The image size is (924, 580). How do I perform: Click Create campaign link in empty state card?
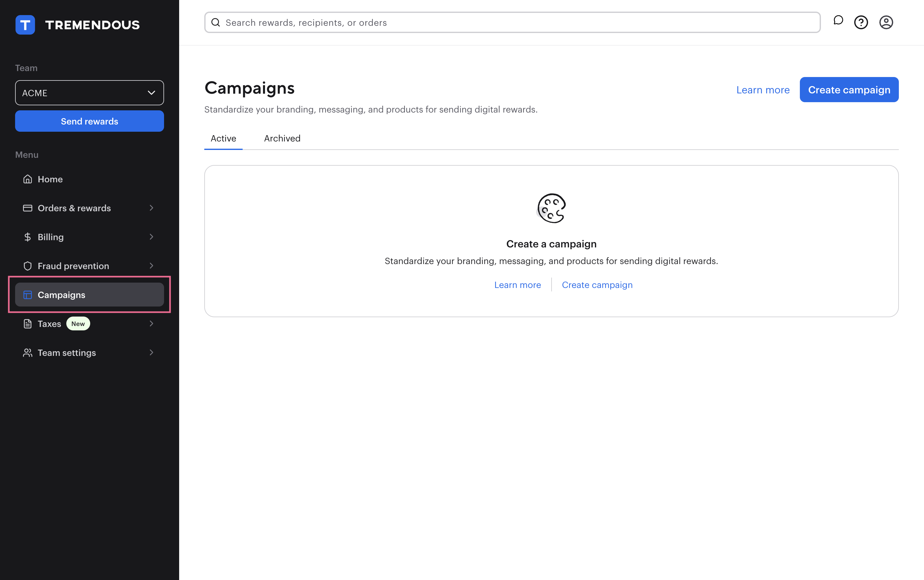click(597, 285)
